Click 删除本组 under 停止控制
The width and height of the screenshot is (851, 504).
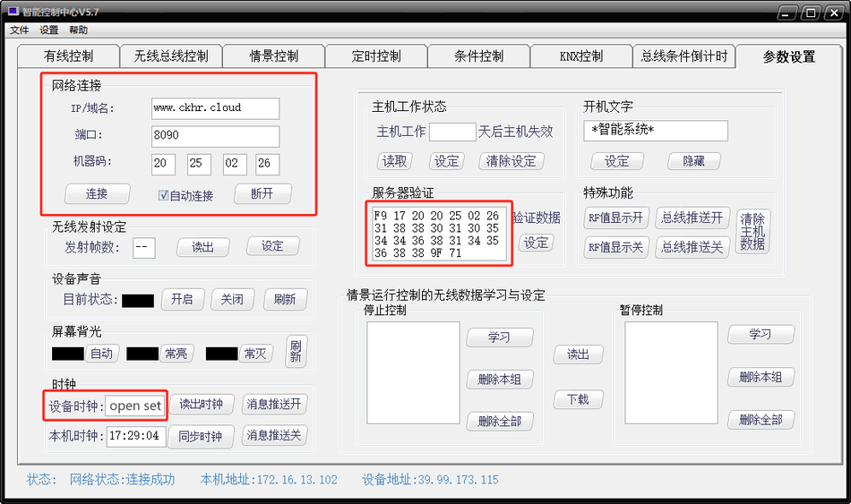pyautogui.click(x=500, y=380)
